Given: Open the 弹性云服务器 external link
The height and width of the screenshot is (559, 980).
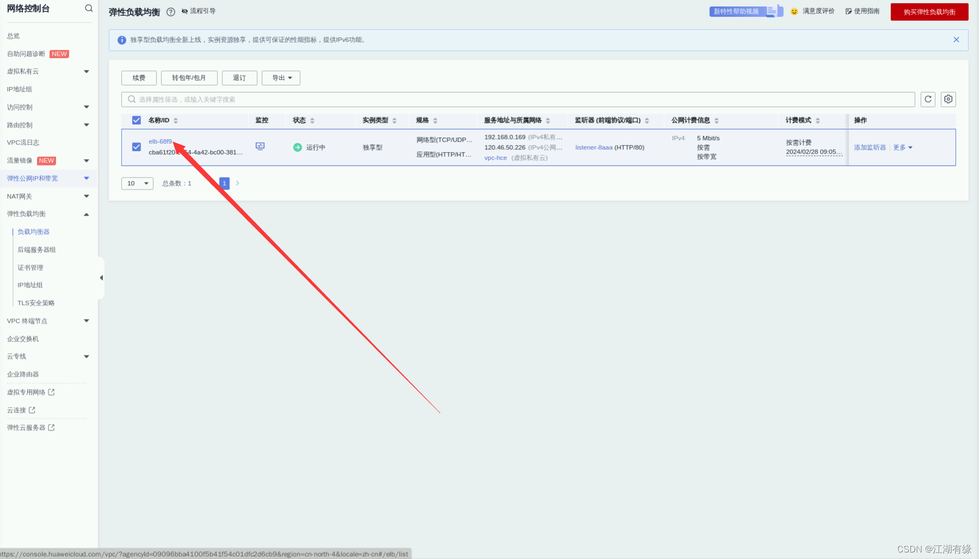Looking at the screenshot, I should coord(31,428).
